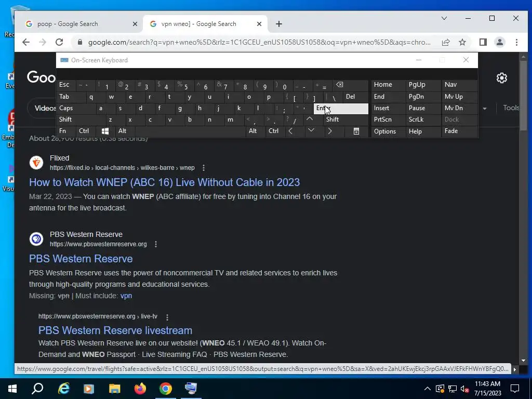
Task: Toggle the right Shift key
Action: [345, 119]
